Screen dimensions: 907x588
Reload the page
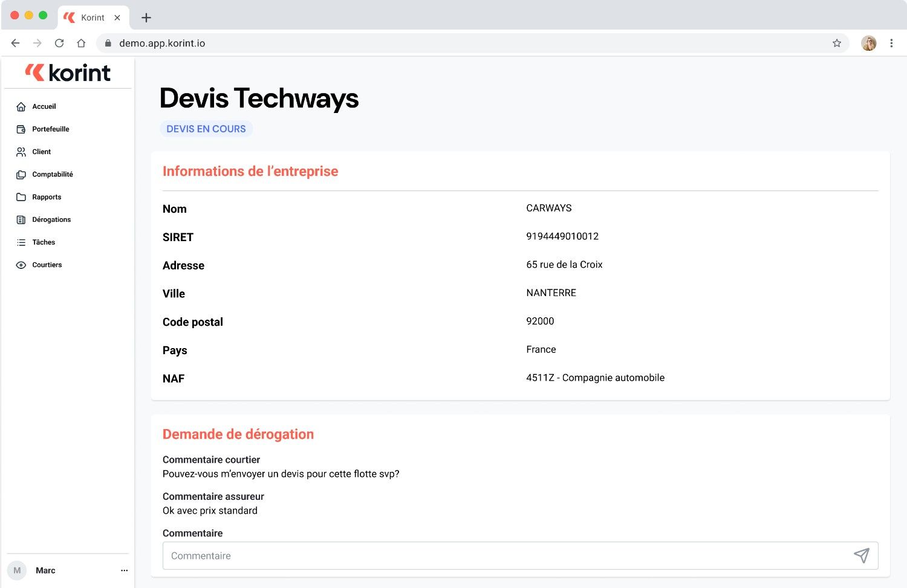point(59,43)
